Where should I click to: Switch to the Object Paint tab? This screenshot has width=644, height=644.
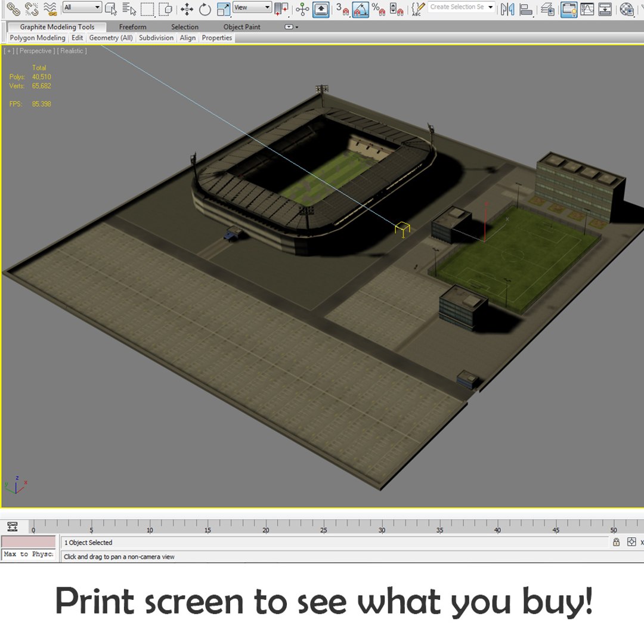pos(242,27)
